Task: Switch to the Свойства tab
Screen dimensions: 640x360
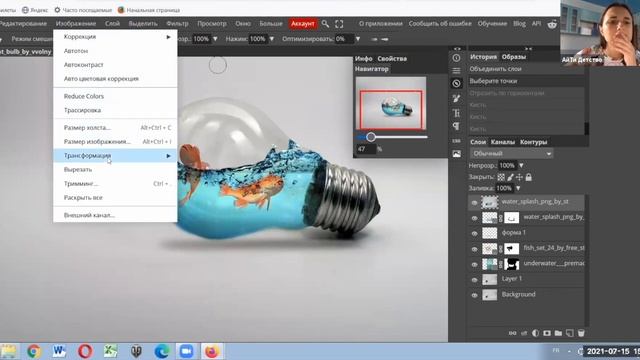Action: pyautogui.click(x=392, y=59)
